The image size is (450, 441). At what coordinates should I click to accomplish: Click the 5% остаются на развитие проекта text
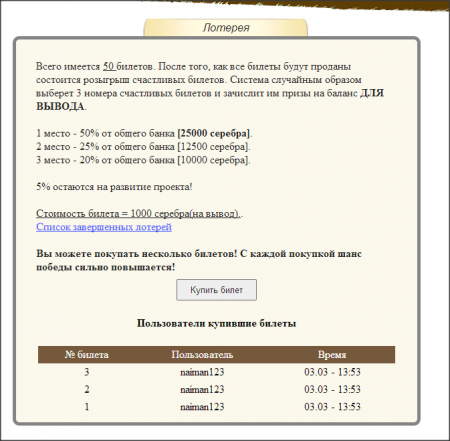tap(114, 187)
